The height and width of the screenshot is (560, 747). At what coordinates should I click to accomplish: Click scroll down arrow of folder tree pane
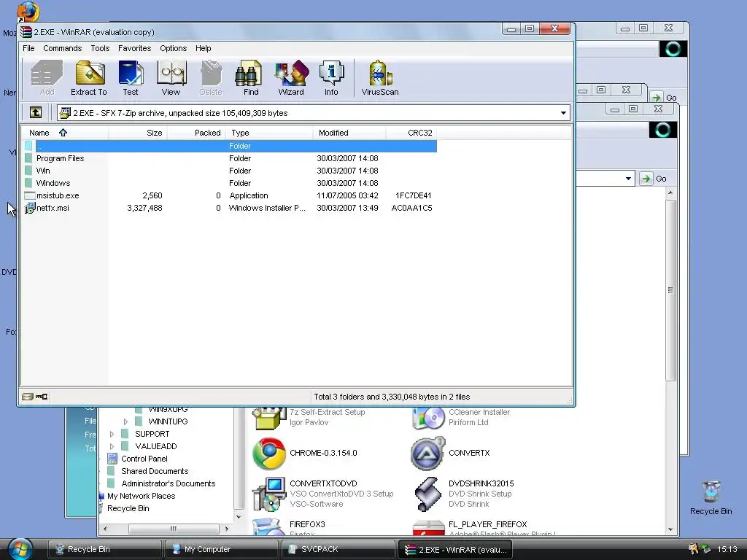point(239,516)
